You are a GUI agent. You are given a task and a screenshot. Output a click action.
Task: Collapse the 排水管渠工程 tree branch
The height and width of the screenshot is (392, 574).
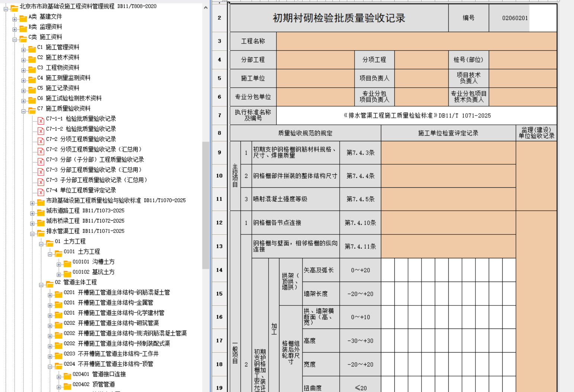(x=32, y=234)
